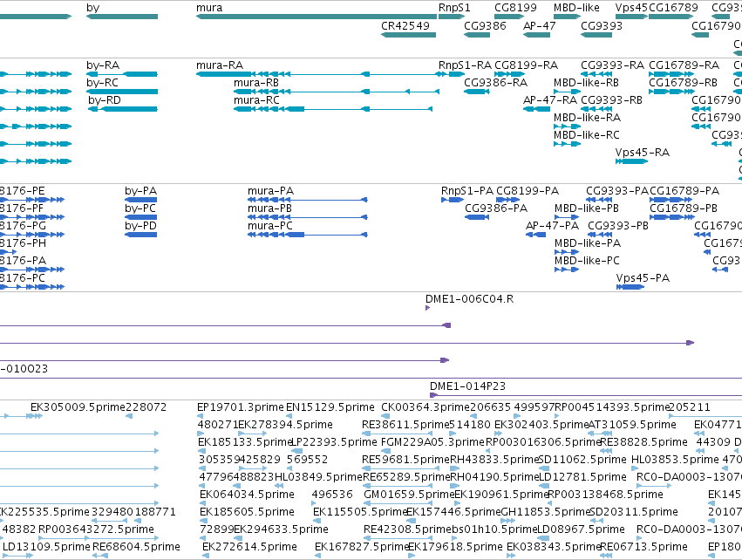Click the MBD-like gene label
Screen dimensions: 742x560
coord(576,8)
